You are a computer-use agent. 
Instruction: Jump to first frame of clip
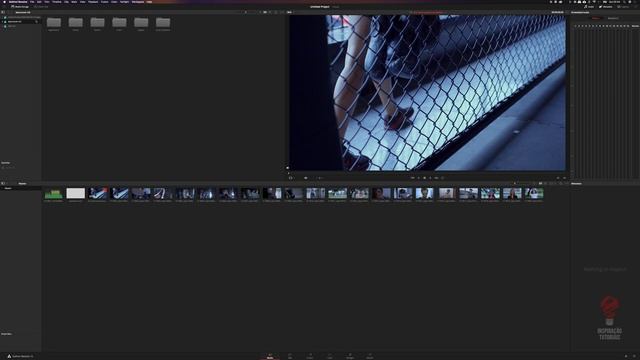tap(413, 178)
